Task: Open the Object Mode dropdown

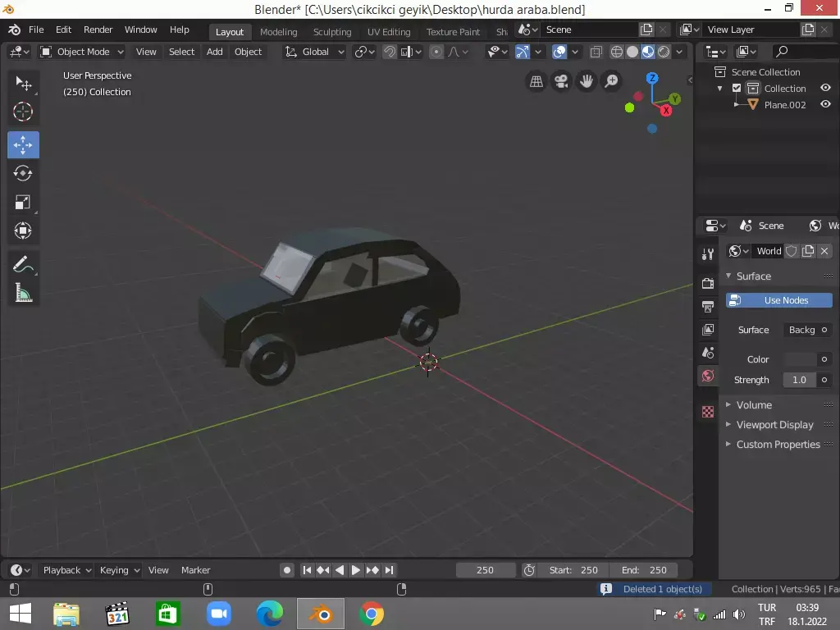Action: [x=82, y=52]
